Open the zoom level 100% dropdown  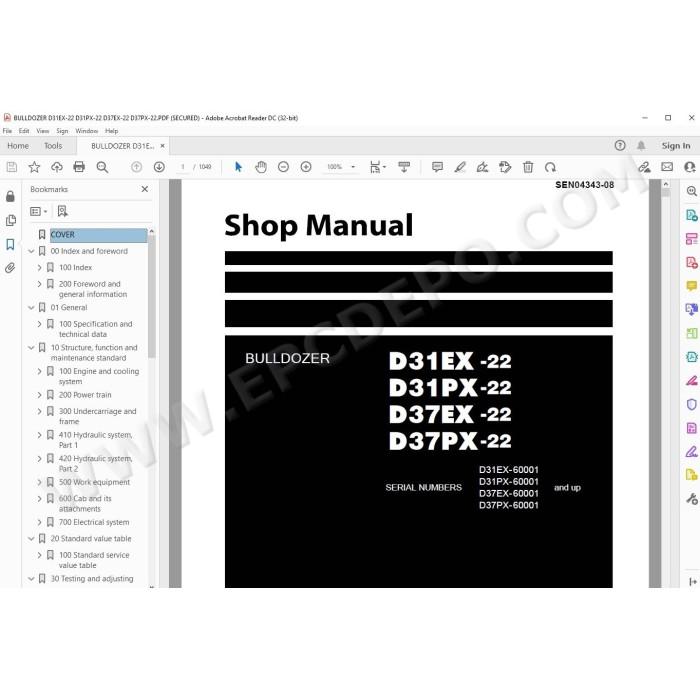[341, 167]
